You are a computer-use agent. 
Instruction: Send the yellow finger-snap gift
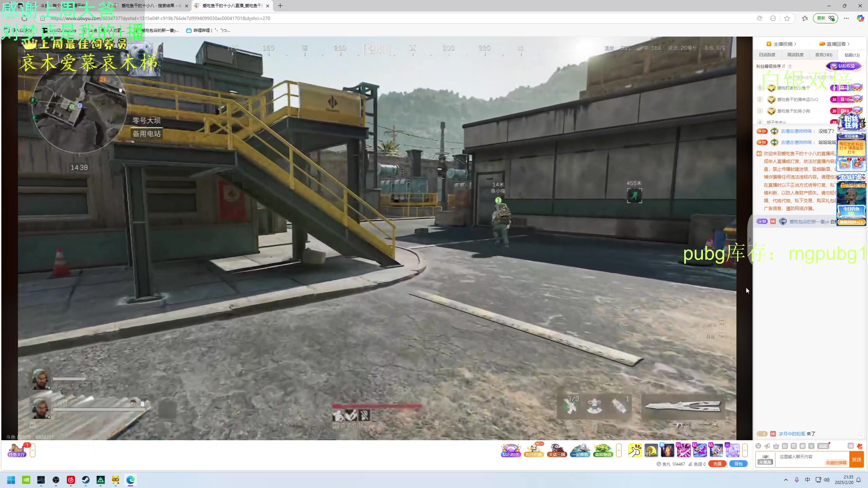[635, 450]
